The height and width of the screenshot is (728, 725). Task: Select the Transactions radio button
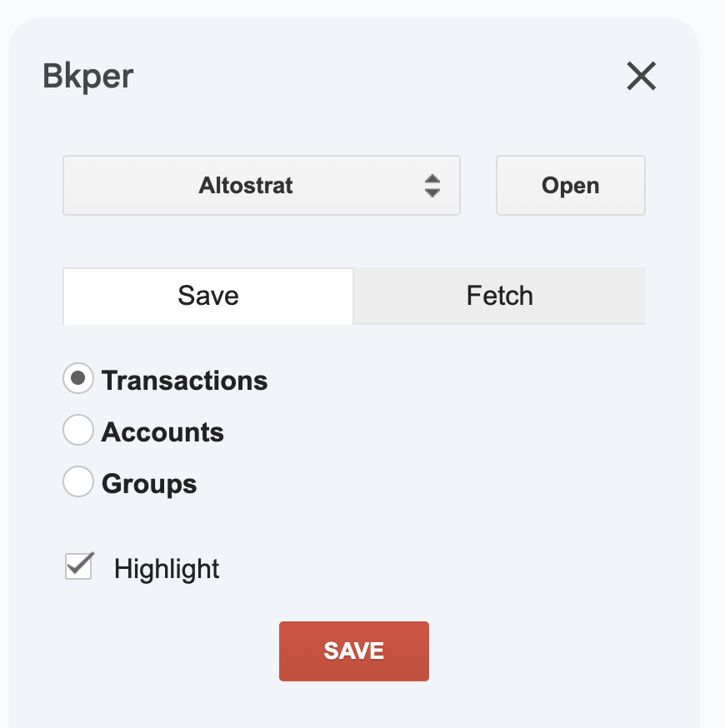click(77, 379)
